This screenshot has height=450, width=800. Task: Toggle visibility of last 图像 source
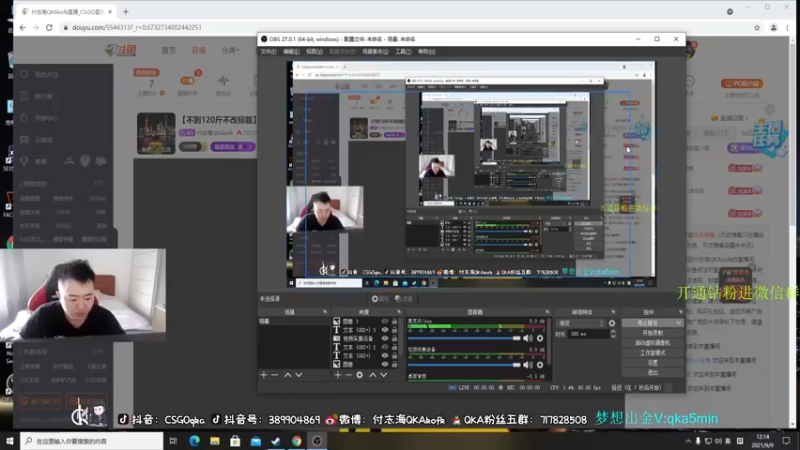(385, 364)
